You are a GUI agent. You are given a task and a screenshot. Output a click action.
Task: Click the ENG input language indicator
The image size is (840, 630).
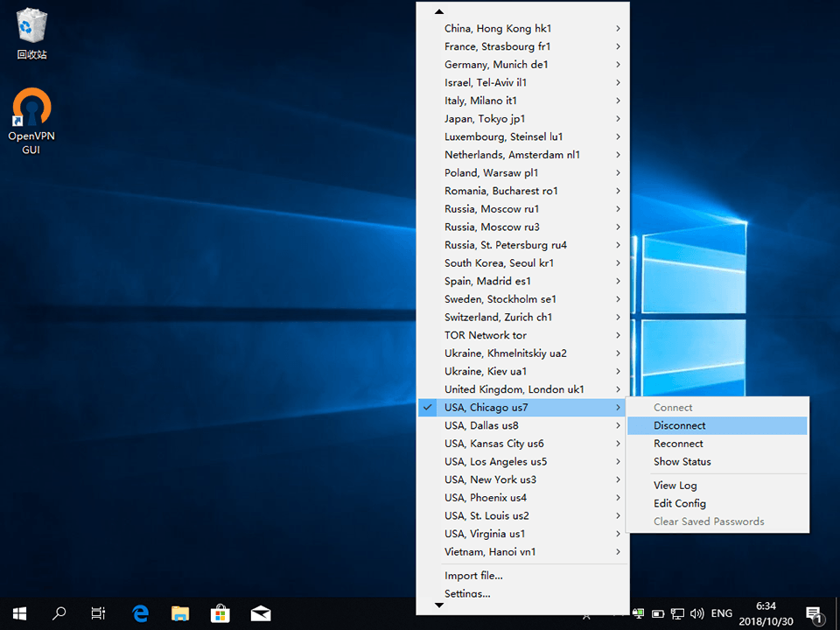722,613
